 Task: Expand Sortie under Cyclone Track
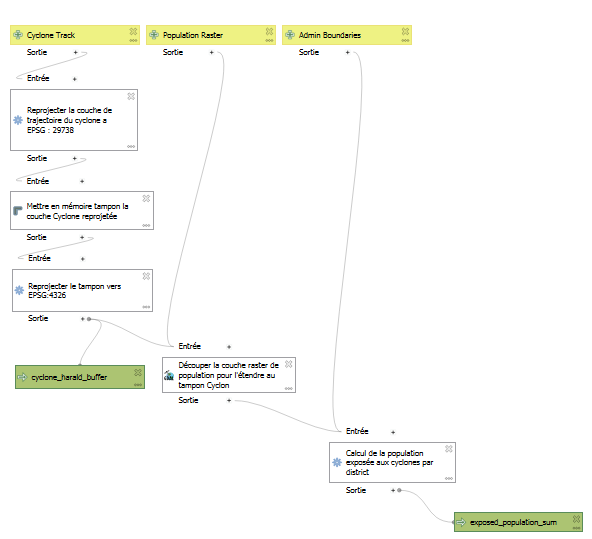click(x=76, y=52)
